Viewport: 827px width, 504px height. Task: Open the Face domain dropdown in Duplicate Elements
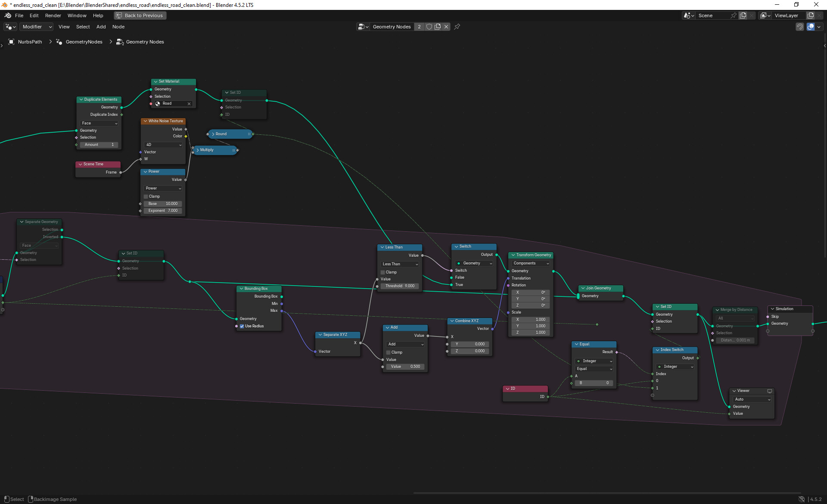coord(99,123)
